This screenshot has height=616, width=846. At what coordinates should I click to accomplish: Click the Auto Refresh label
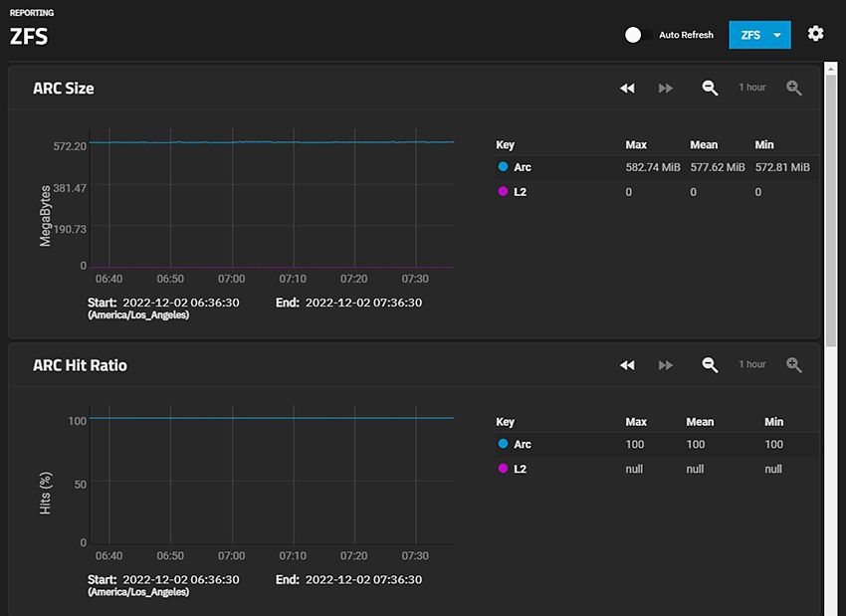coord(686,35)
